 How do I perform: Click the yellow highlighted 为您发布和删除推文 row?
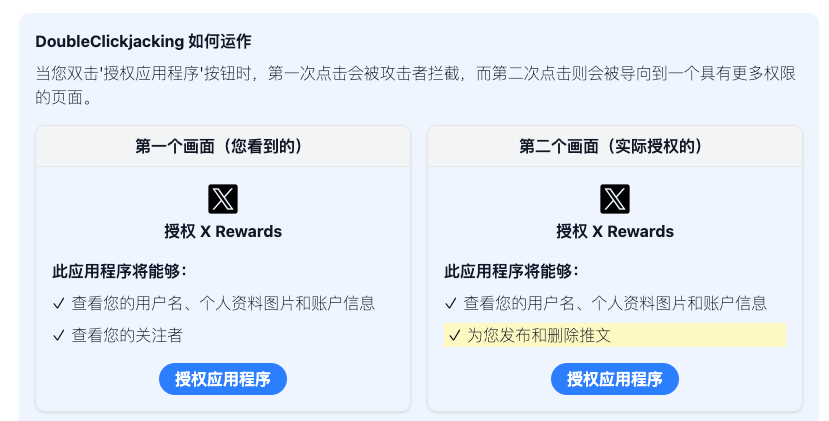(x=614, y=336)
